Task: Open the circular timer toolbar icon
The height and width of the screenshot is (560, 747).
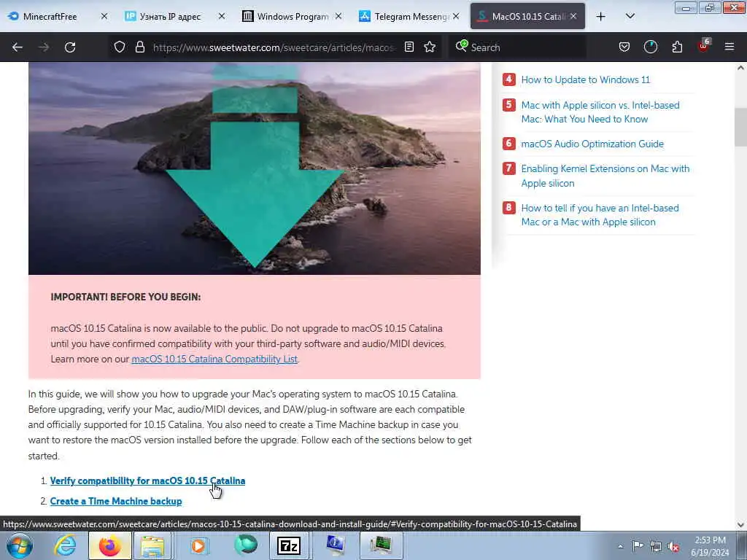Action: [651, 47]
